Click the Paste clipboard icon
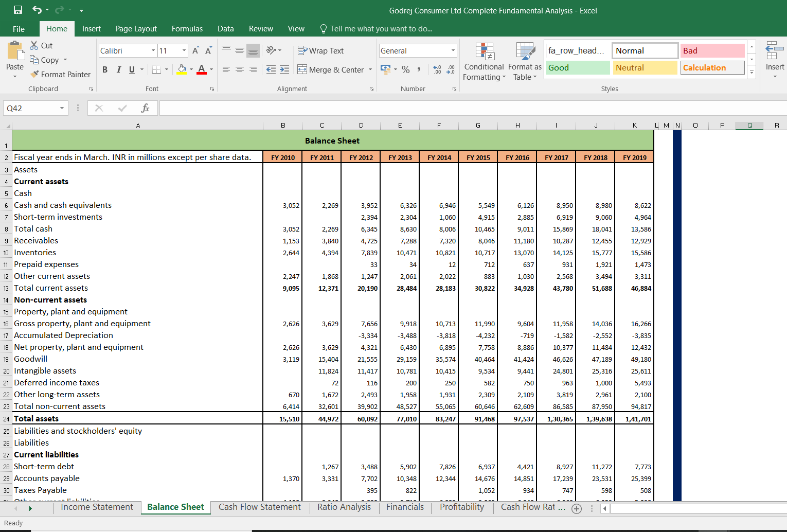787x532 pixels. coord(15,51)
